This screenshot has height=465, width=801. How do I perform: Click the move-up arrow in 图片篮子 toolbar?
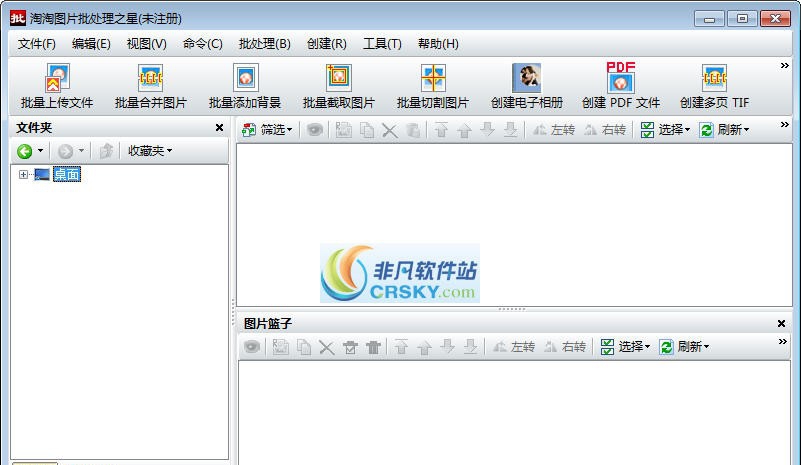[x=424, y=347]
